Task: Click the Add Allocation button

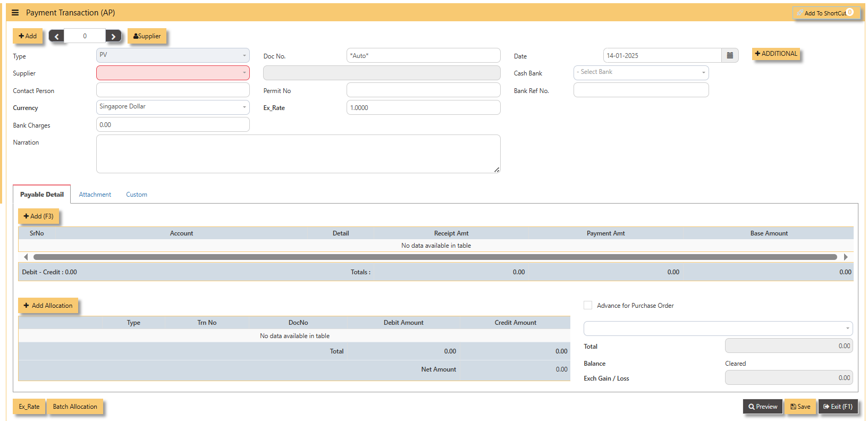Action: (x=48, y=306)
